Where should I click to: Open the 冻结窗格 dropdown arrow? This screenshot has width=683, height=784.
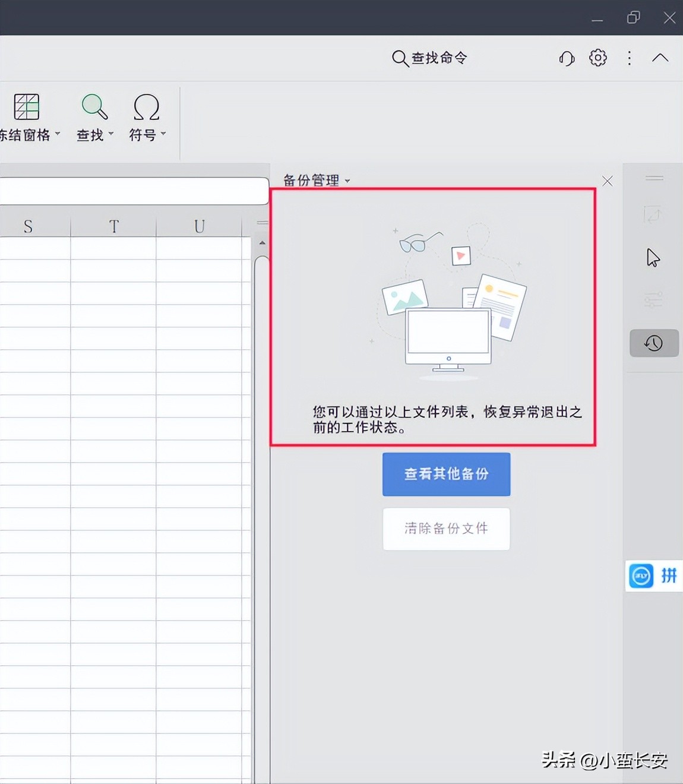(57, 135)
